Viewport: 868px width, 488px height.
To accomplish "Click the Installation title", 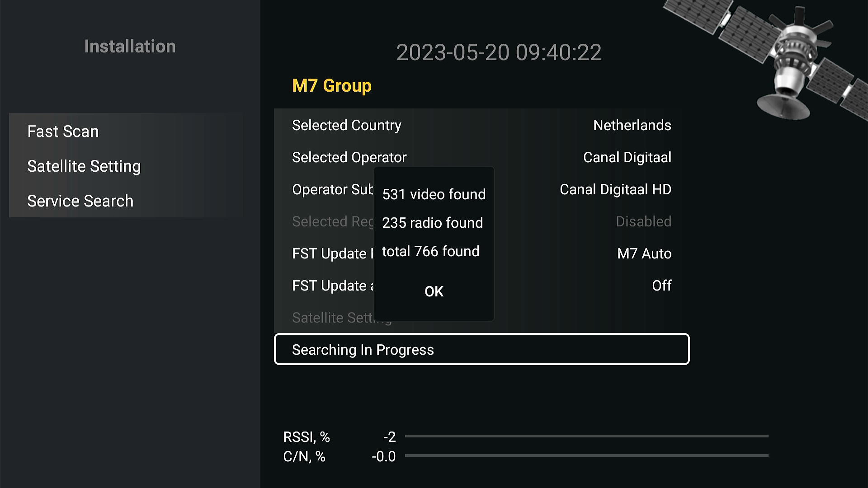I will 130,47.
